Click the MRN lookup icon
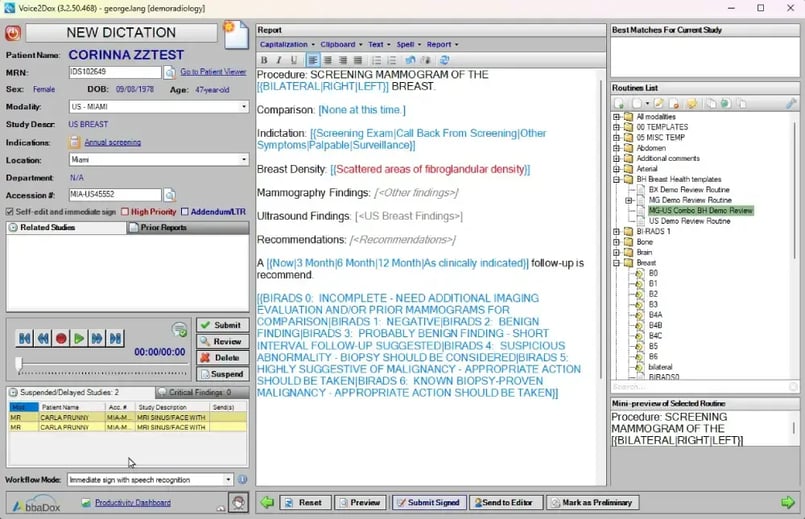Viewport: 805px width, 519px height. (169, 73)
